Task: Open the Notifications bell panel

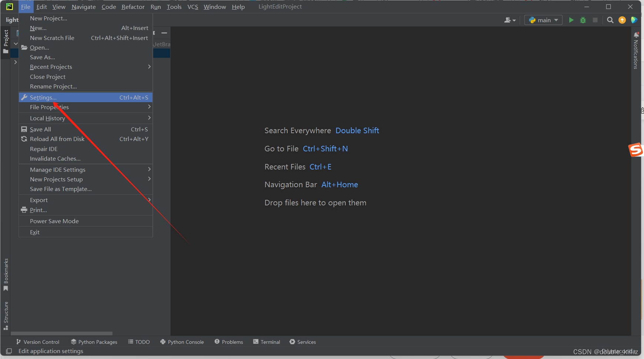Action: pos(636,51)
